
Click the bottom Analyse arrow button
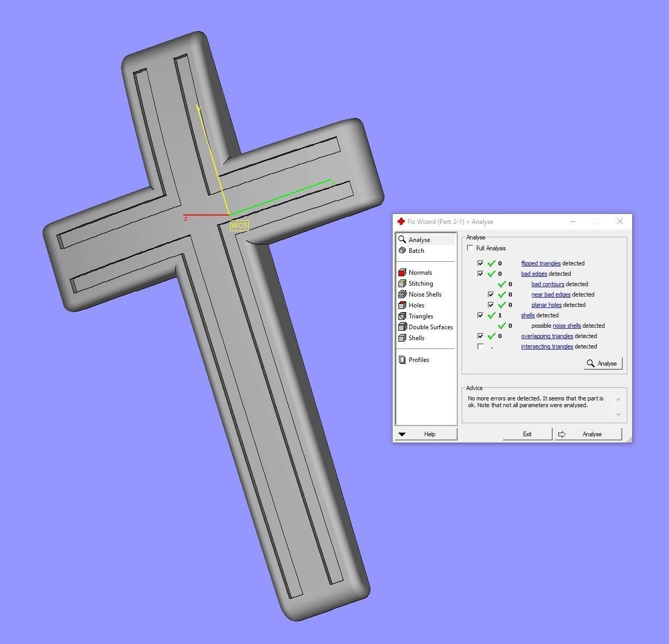point(588,434)
